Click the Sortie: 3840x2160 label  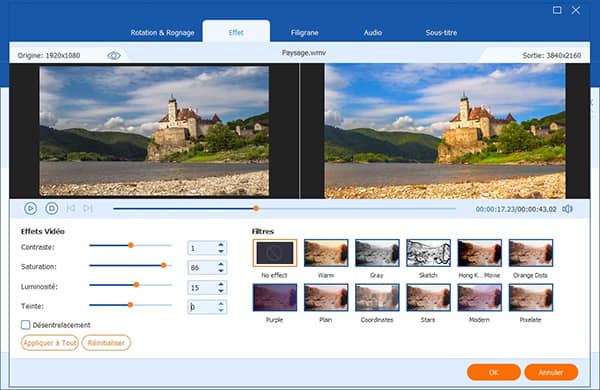552,56
